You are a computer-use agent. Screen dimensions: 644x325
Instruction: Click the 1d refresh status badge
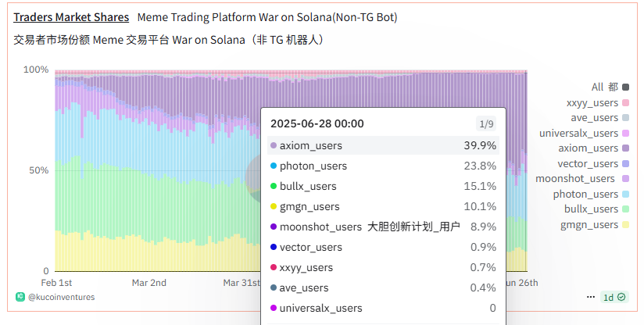[614, 297]
